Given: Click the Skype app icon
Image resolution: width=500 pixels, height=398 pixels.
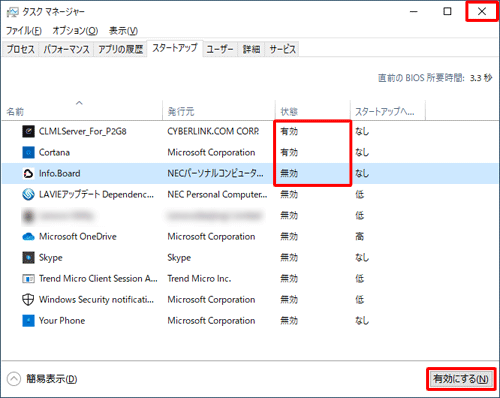Looking at the screenshot, I should tap(28, 258).
